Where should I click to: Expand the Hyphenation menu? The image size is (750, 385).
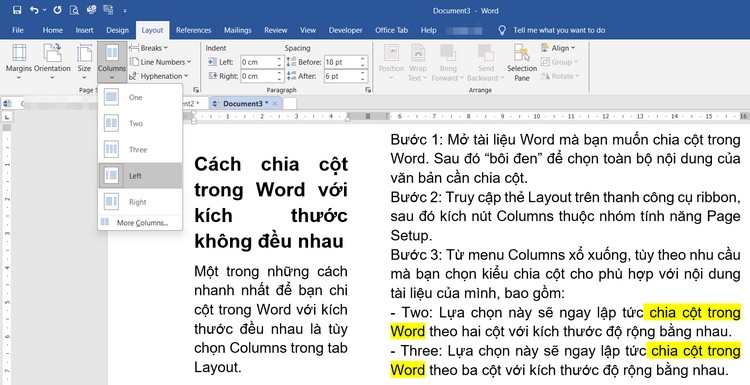(x=159, y=76)
